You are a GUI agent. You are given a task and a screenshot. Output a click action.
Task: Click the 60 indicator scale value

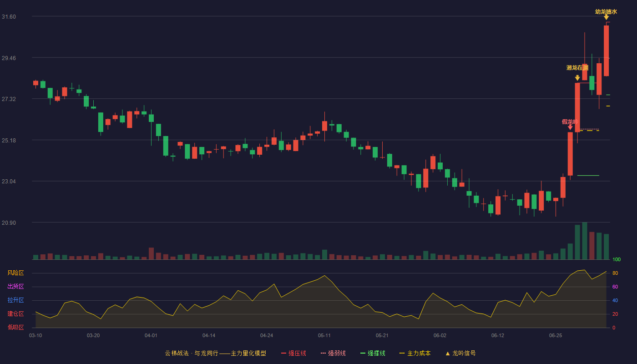[x=615, y=287]
